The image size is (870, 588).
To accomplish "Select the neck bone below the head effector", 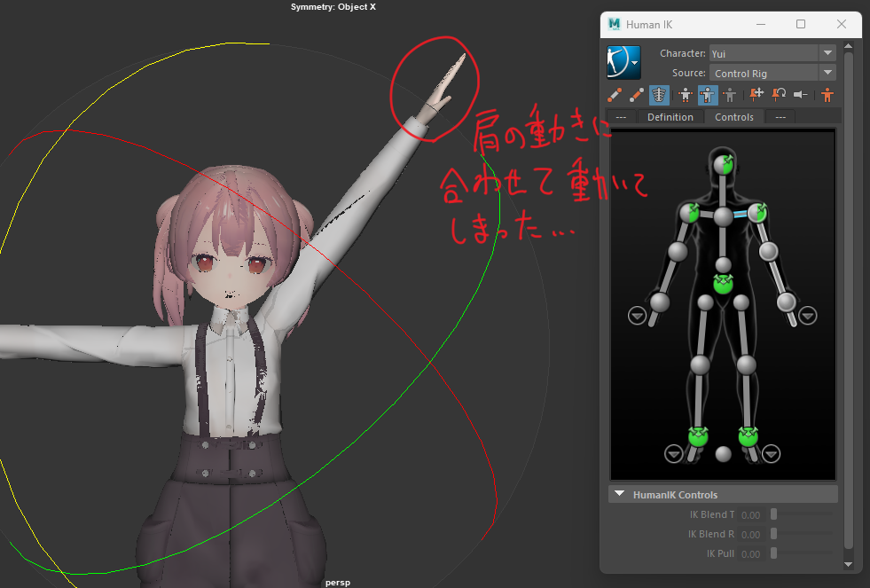I will click(723, 191).
